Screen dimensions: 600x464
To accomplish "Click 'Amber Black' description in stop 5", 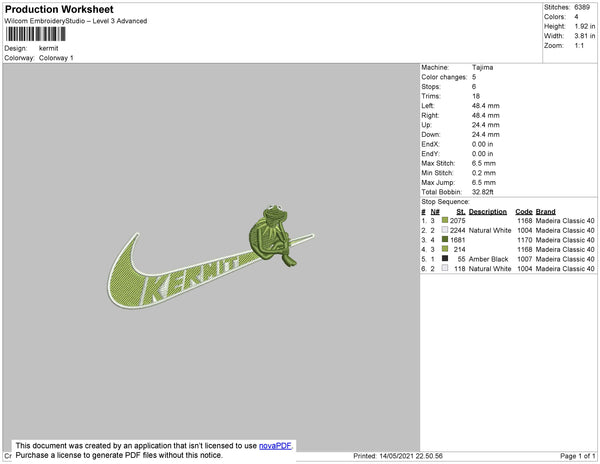I will point(488,259).
